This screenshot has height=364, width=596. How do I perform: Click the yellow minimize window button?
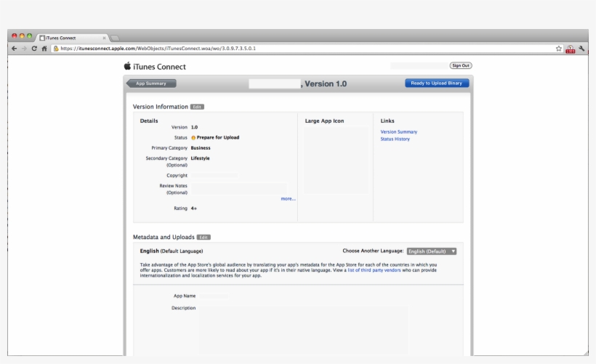coord(22,36)
